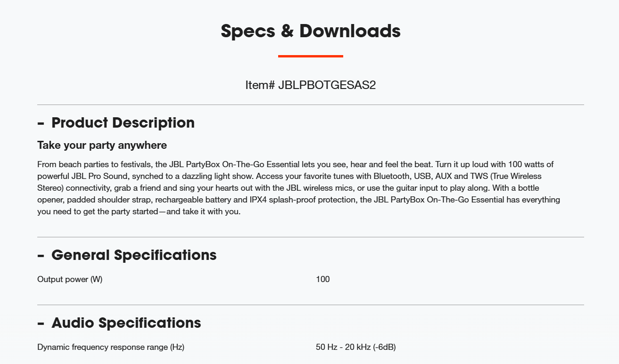The width and height of the screenshot is (619, 364).
Task: Click the minus icon beside General Specifications
Action: [x=41, y=256]
